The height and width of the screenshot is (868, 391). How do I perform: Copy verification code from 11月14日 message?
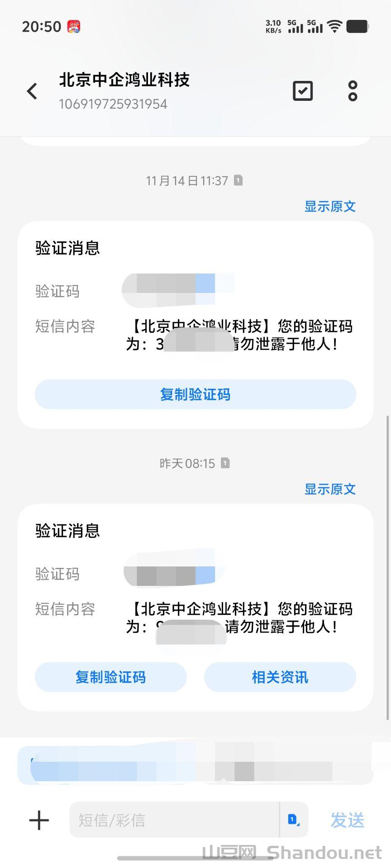195,394
